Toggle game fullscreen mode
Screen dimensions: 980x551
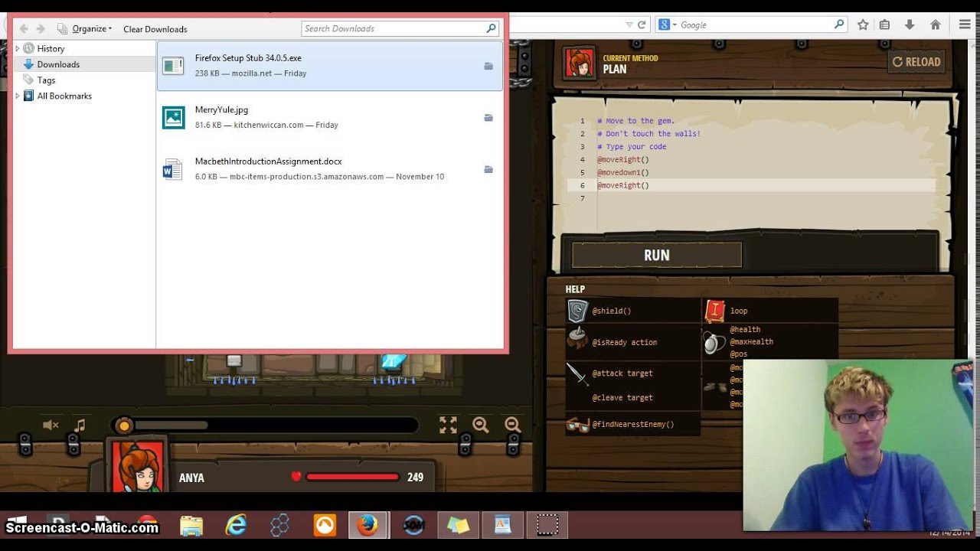point(448,425)
